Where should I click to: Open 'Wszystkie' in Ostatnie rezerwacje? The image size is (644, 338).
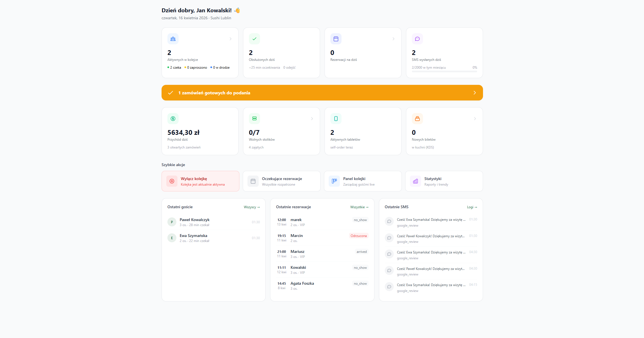(359, 207)
